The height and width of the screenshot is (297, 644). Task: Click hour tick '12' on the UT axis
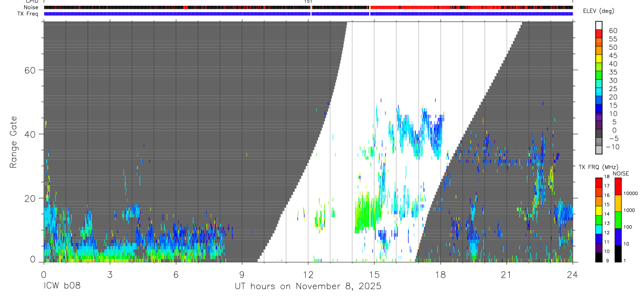pyautogui.click(x=308, y=274)
